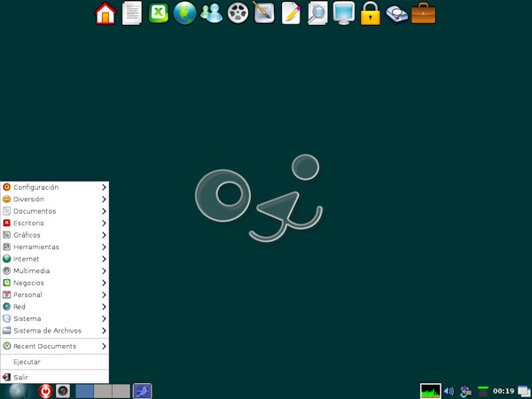Choose Salir from the menu
Screen dimensions: 532x399
coord(55,377)
